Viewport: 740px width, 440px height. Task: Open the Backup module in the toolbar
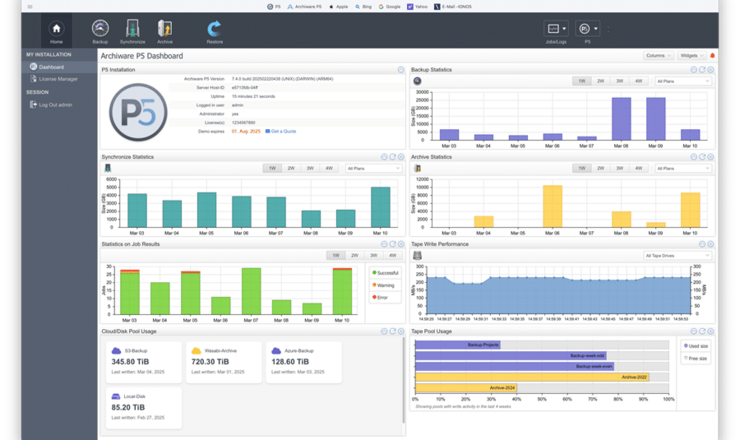tap(100, 31)
